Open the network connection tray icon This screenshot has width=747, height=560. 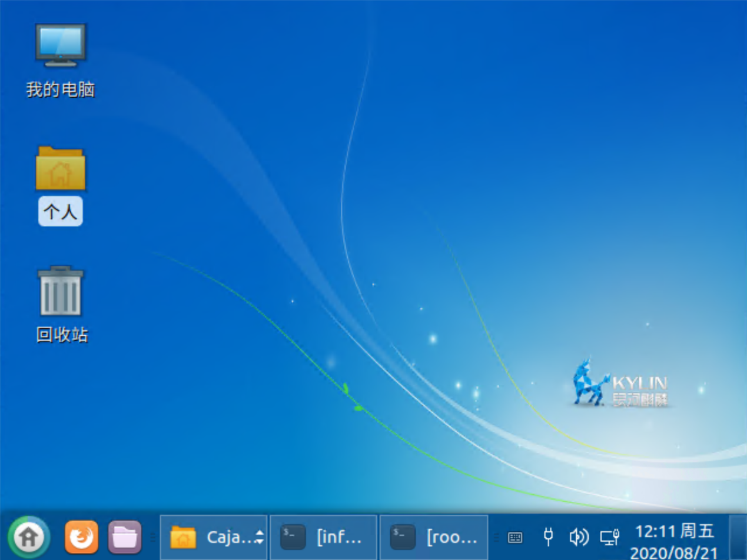click(610, 536)
